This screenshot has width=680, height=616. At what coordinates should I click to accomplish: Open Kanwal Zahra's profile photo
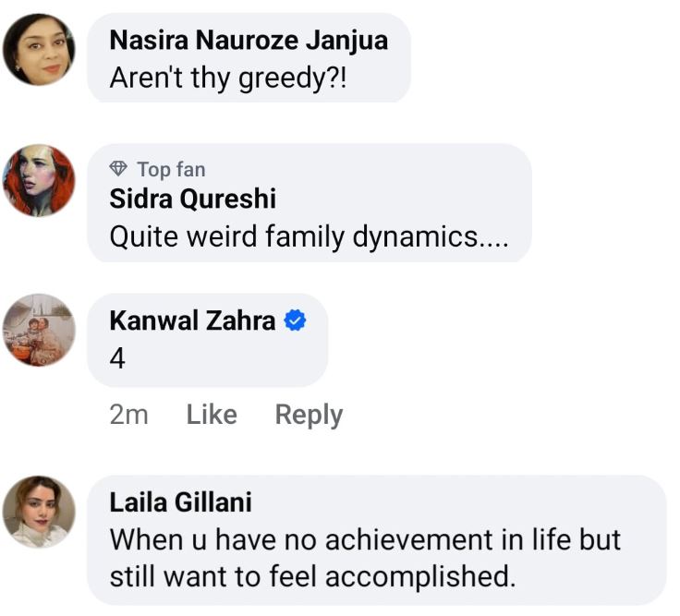tap(39, 330)
